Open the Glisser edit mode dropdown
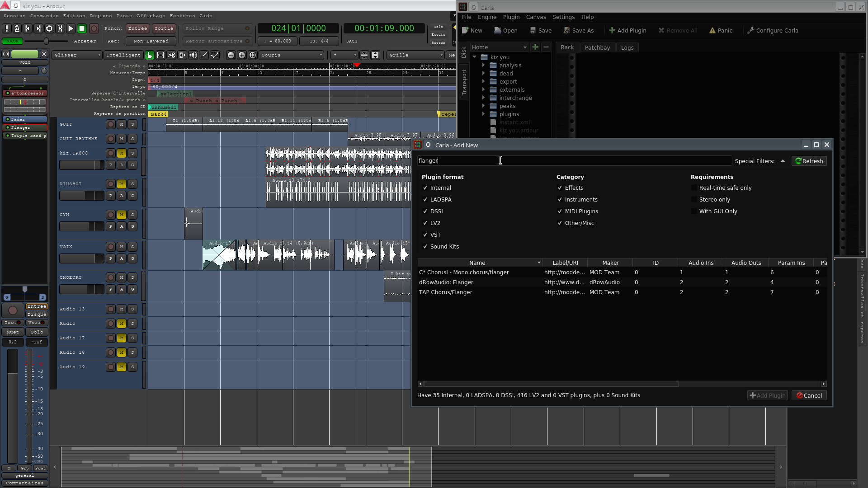This screenshot has height=488, width=868. tap(77, 55)
